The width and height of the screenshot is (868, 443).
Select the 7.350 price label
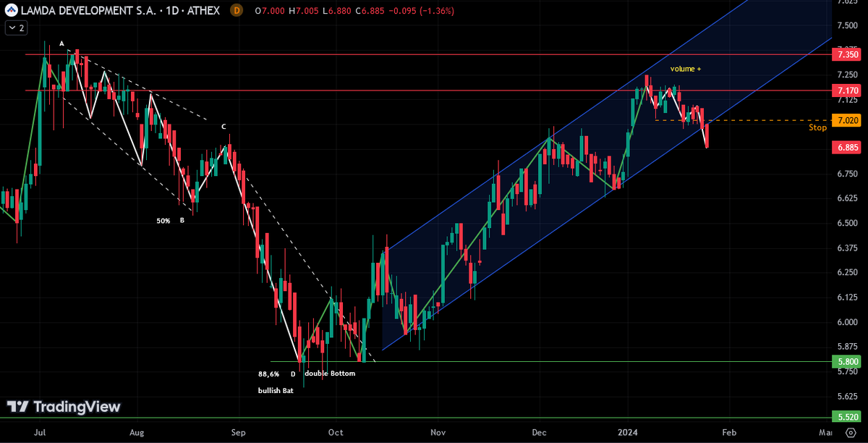(x=848, y=54)
